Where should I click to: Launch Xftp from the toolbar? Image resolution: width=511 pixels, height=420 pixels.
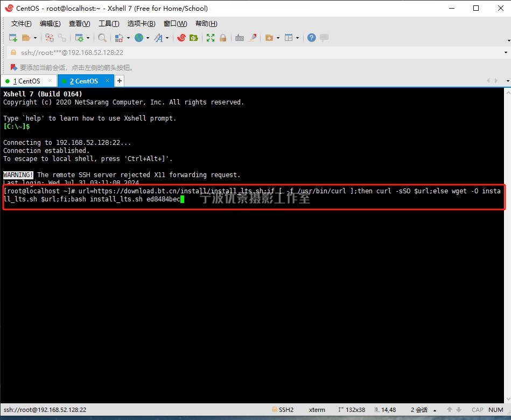tap(193, 38)
